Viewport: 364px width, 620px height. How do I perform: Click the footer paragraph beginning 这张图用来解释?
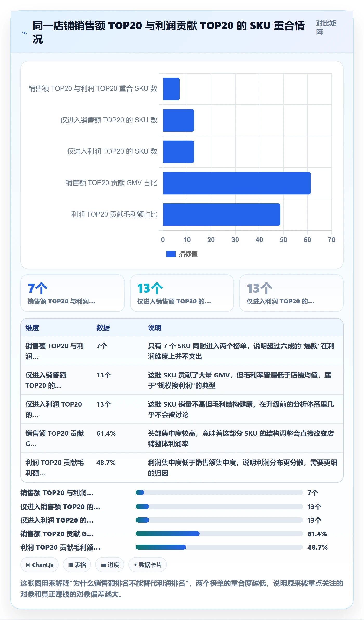point(182,589)
